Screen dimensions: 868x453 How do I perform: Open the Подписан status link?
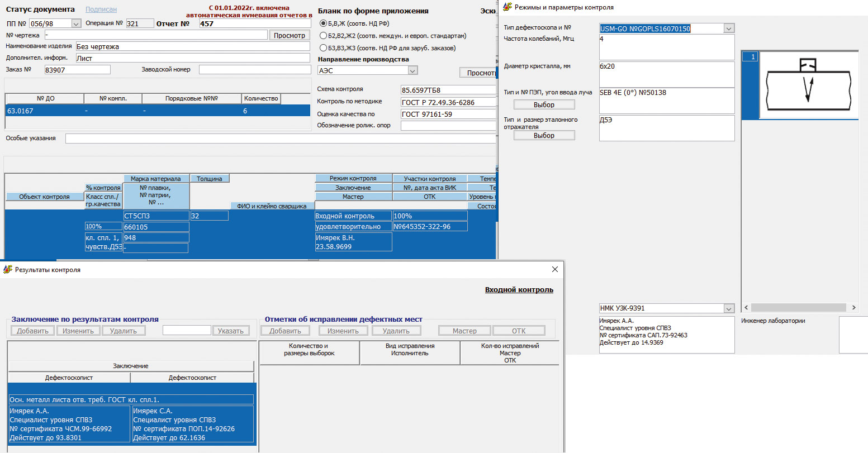point(101,9)
